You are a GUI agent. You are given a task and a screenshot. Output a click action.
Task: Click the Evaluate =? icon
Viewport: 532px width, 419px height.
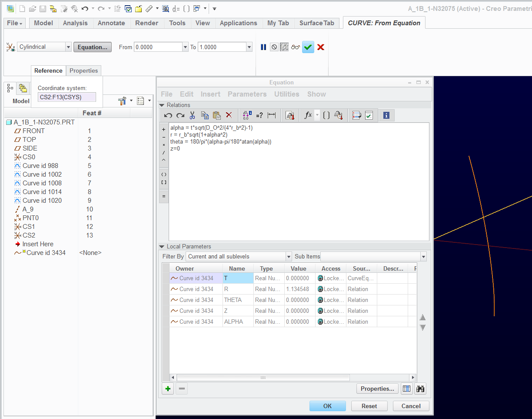click(259, 115)
